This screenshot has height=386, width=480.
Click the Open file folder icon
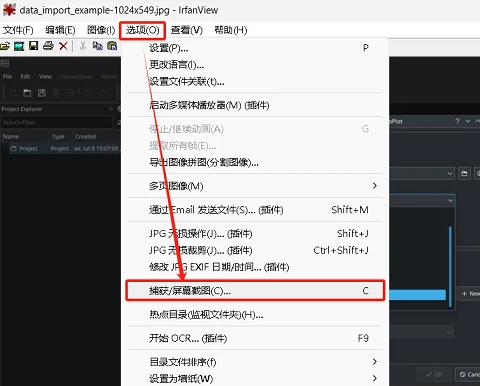[x=5, y=46]
